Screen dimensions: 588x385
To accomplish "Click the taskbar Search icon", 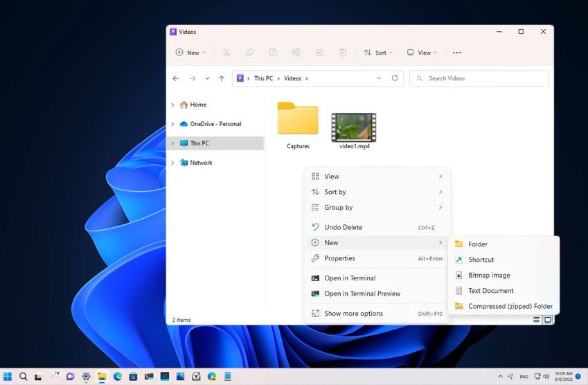I will coord(24,377).
